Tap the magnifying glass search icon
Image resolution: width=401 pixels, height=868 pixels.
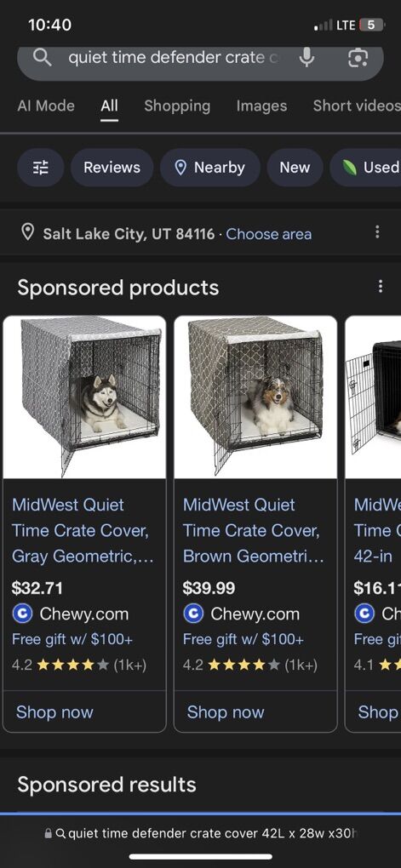click(x=43, y=57)
